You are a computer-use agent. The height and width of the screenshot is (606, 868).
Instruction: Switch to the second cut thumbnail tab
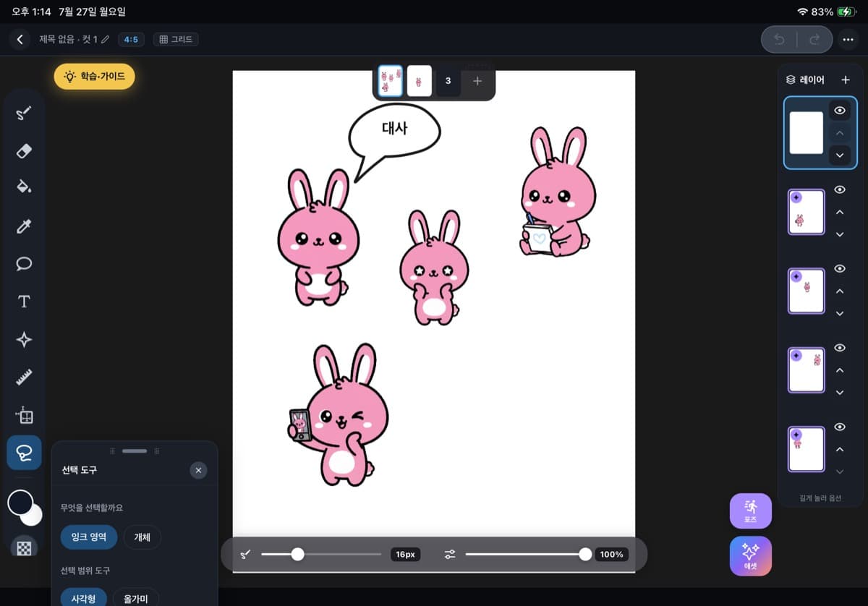pos(420,81)
